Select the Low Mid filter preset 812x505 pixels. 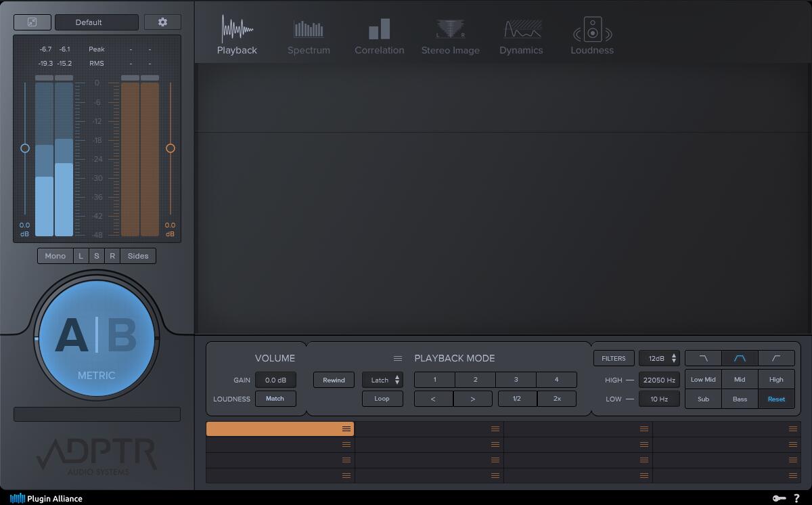click(x=703, y=380)
